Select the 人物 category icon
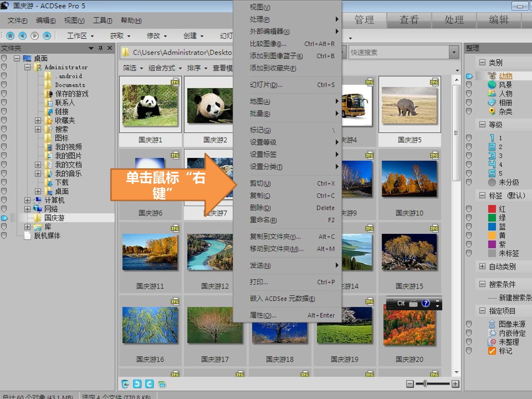532x399 pixels. [492, 93]
